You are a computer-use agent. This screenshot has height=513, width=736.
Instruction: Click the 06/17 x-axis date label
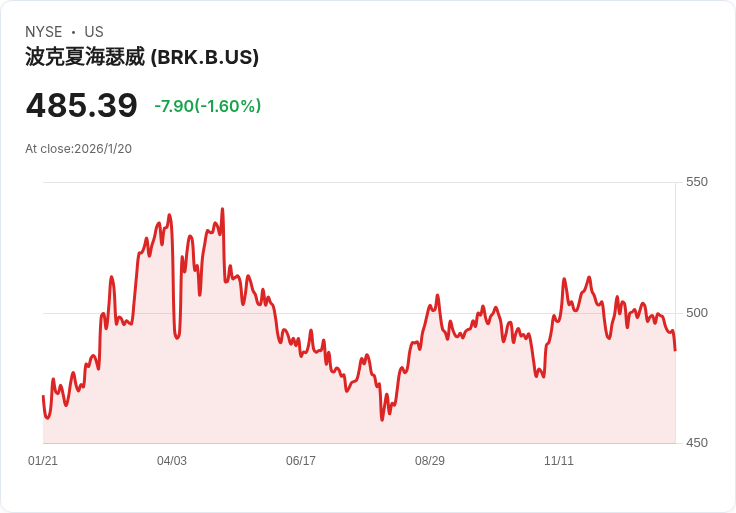pyautogui.click(x=301, y=461)
